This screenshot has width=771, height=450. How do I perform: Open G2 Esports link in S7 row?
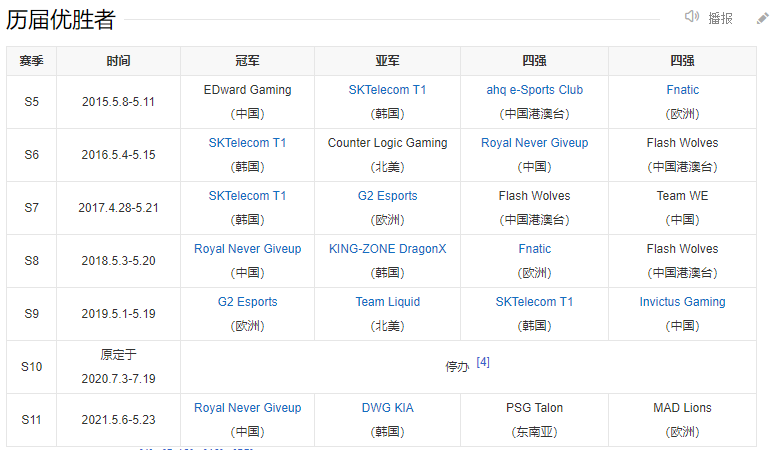click(387, 196)
